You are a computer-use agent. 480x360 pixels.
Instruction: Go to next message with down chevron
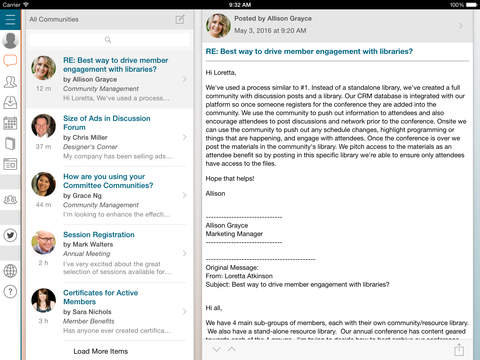click(217, 349)
